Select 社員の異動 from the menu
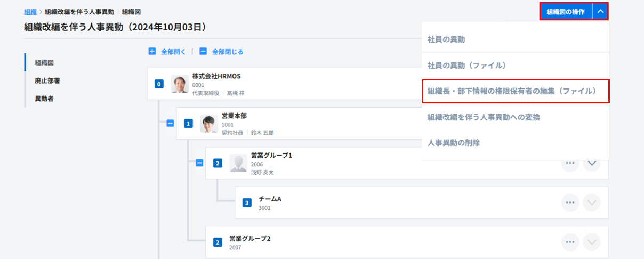The image size is (644, 259). click(446, 39)
